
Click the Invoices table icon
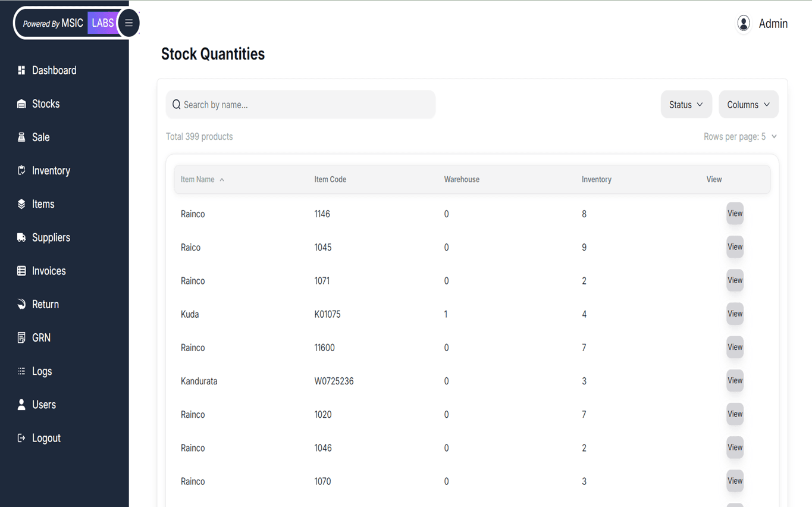pos(21,271)
